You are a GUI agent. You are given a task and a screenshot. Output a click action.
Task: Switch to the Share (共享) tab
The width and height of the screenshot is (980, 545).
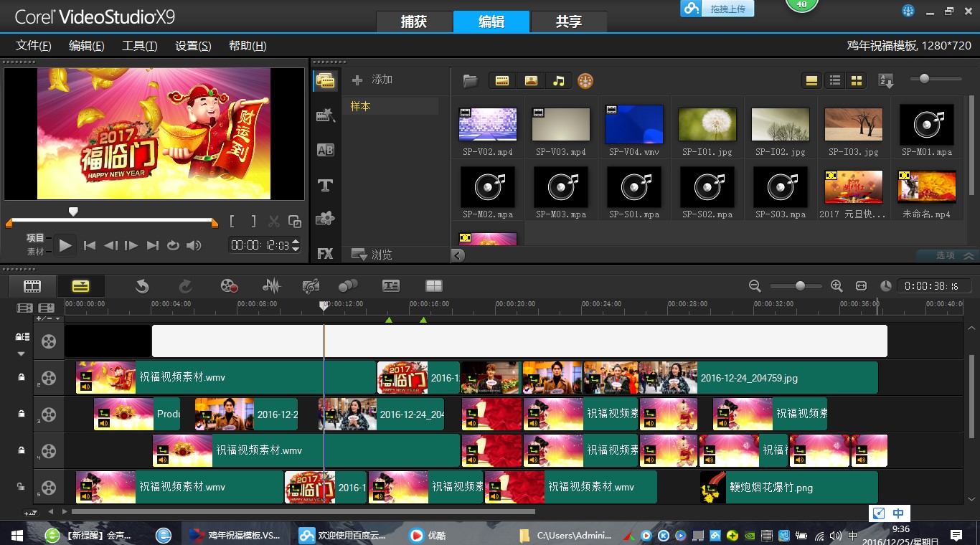(x=569, y=22)
